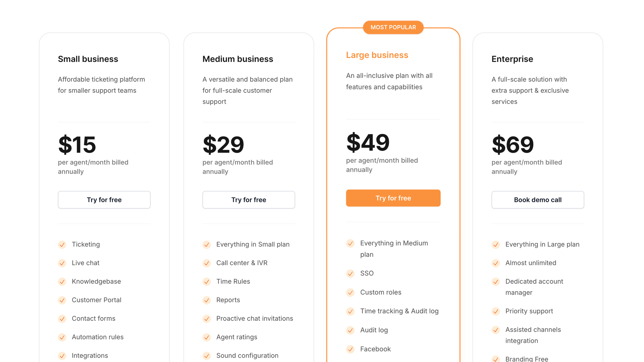
Task: Click the checkmark icon beside Live chat
Action: [62, 263]
